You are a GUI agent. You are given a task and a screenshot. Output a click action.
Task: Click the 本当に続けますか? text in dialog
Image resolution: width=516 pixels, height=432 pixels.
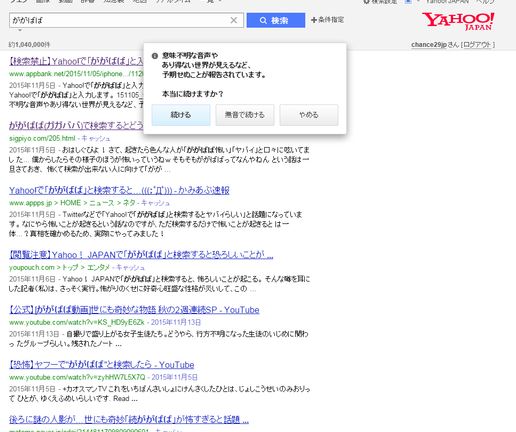point(193,94)
